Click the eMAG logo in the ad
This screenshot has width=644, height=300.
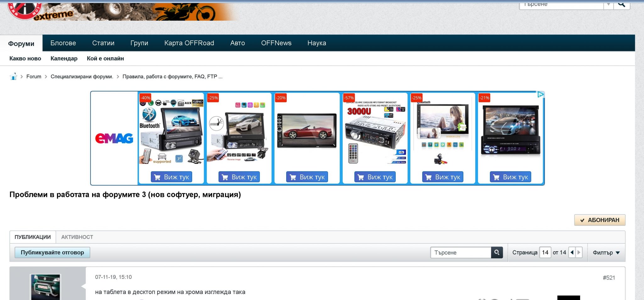(114, 138)
